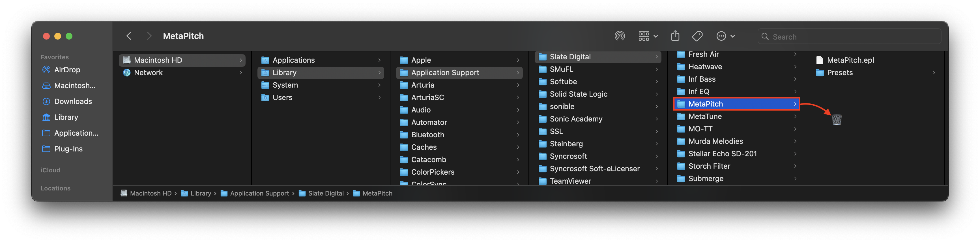Select the Arturia folder
Viewport: 980px width, 243px height.
pos(459,85)
